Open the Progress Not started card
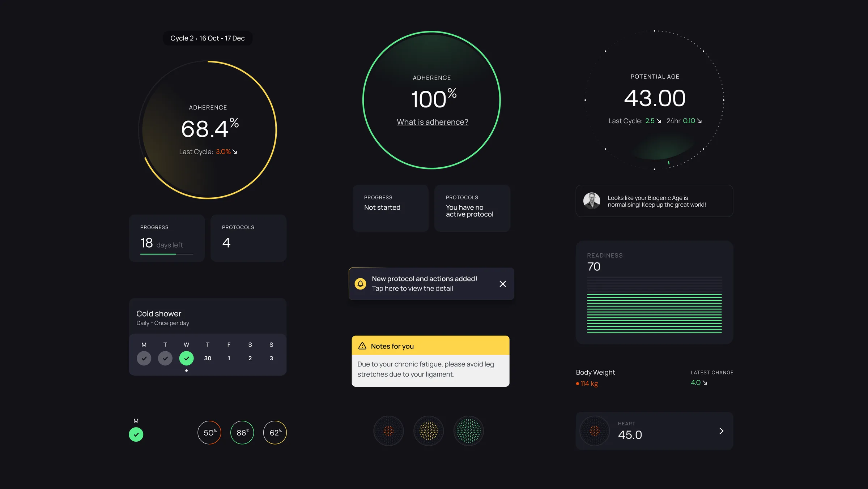Viewport: 868px width, 489px height. click(391, 208)
